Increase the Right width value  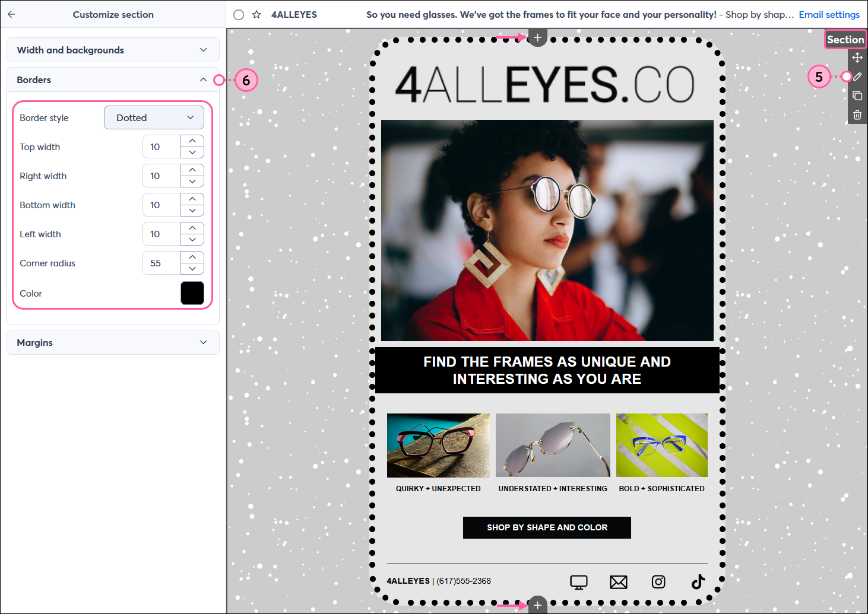[192, 170]
